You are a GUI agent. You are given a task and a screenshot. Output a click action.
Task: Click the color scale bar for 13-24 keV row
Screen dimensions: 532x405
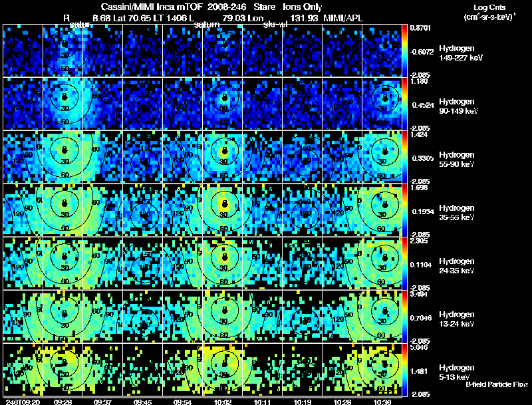(404, 317)
